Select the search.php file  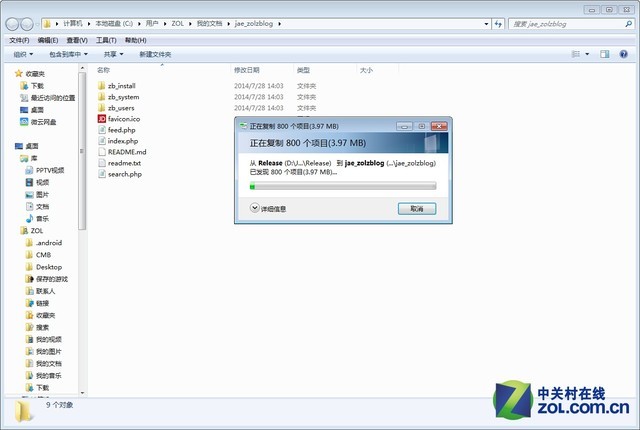coord(124,174)
